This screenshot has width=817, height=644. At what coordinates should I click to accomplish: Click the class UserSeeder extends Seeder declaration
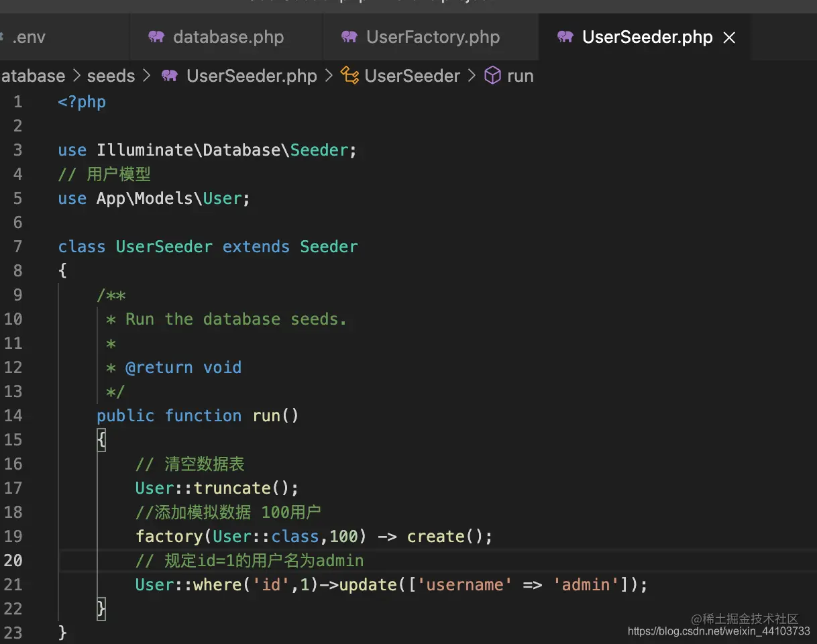point(208,247)
